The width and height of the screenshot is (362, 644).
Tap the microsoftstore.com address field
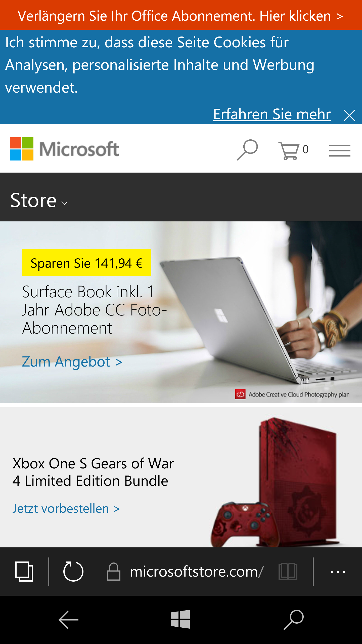[x=197, y=572]
